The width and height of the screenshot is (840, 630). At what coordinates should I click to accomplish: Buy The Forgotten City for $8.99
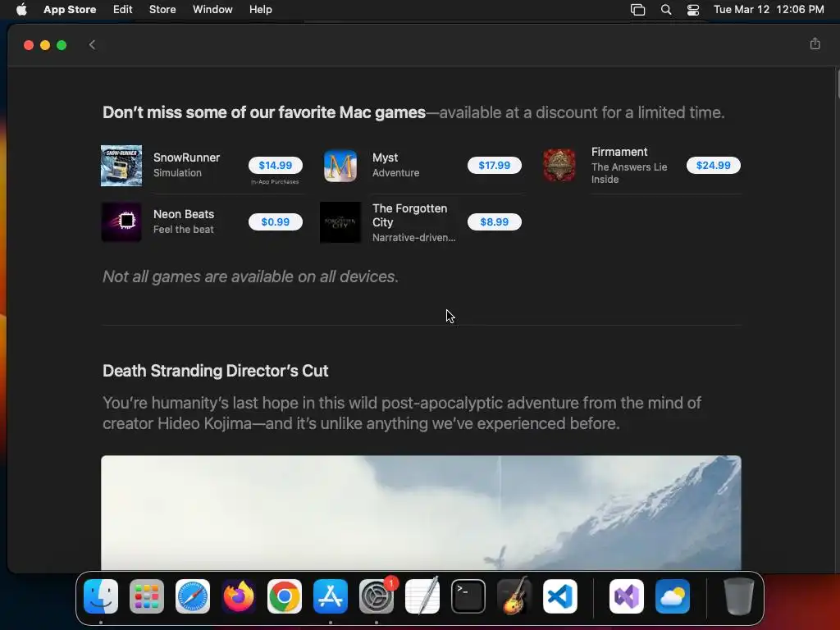click(x=495, y=221)
